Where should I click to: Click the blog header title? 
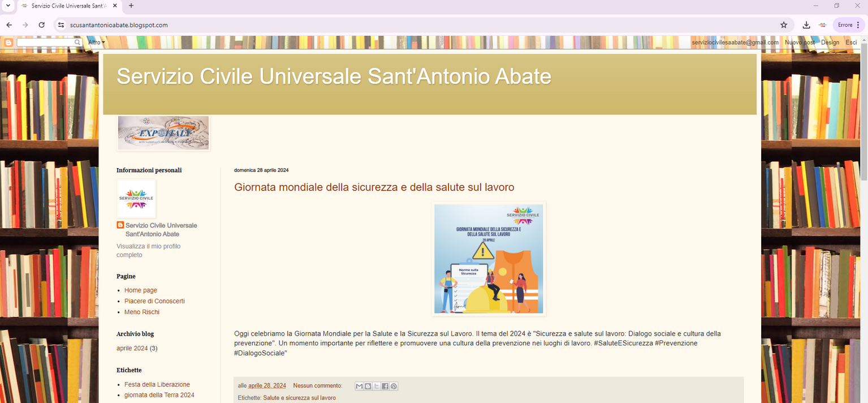[334, 76]
